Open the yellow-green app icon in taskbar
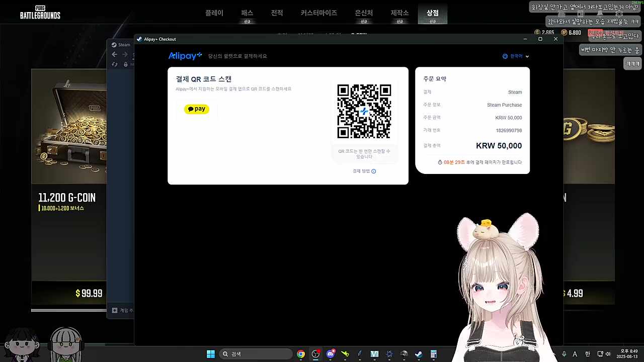644x362 pixels. point(345,354)
